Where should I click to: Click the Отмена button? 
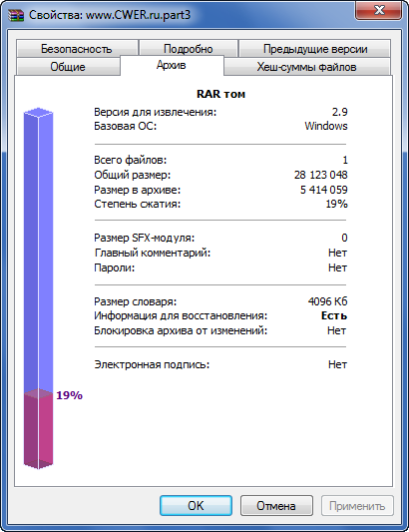coord(276,505)
